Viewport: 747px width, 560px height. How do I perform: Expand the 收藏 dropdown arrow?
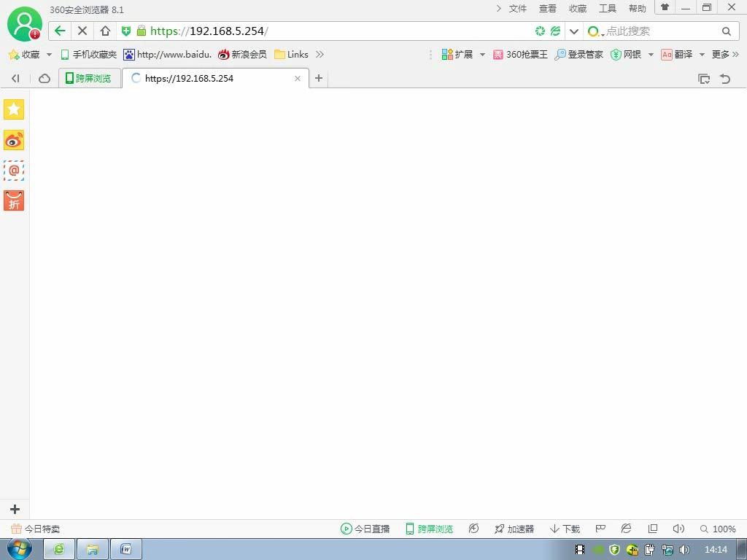(49, 55)
